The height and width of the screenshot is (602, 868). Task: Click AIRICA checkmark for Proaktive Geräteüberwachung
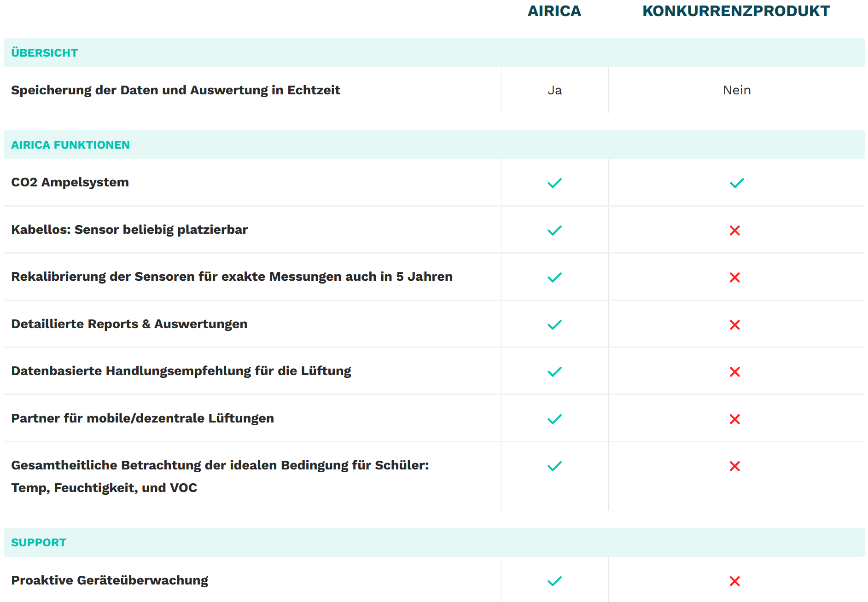point(554,581)
